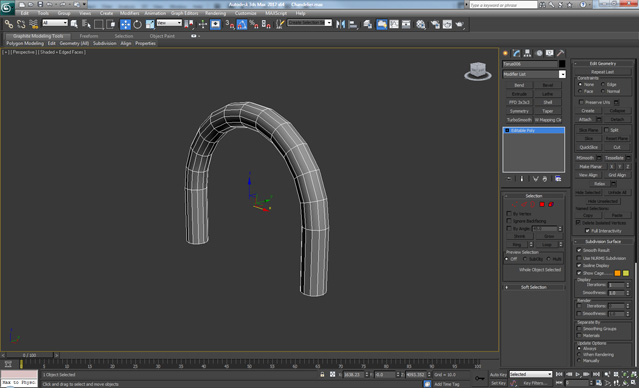Activate the Select and Rotate tool

137,24
